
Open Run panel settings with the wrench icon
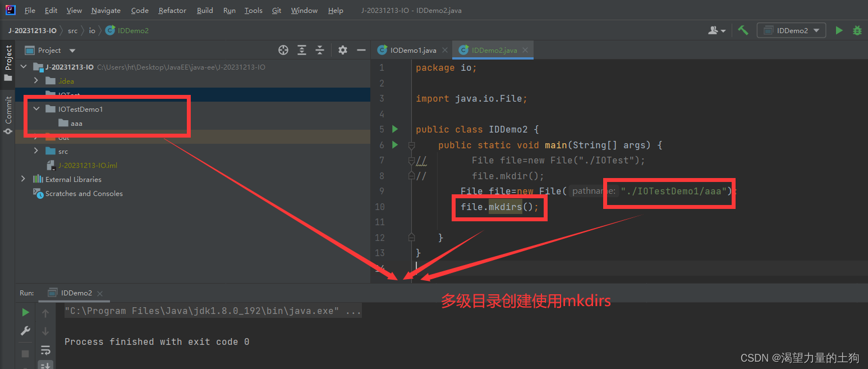point(25,331)
